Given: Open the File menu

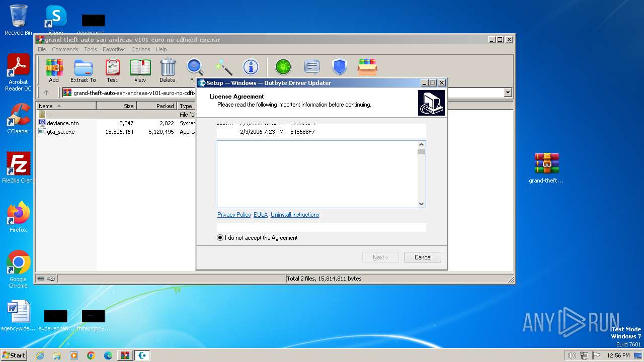Looking at the screenshot, I should (x=42, y=49).
